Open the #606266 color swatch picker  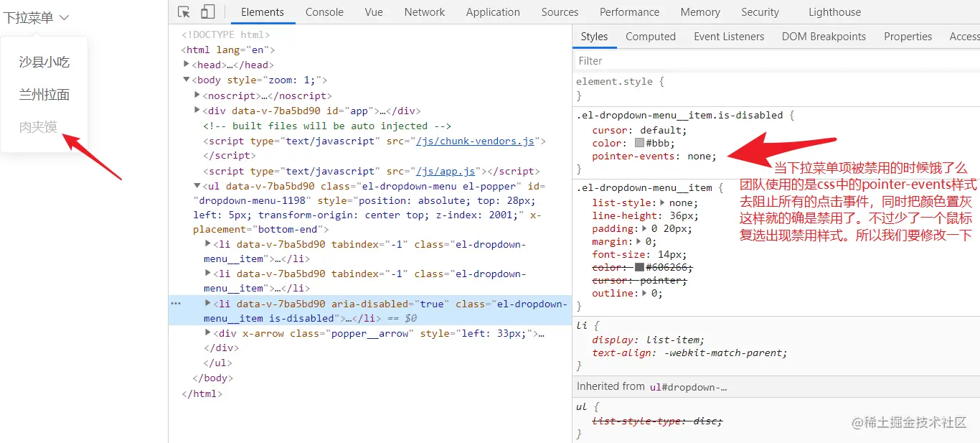coord(639,267)
